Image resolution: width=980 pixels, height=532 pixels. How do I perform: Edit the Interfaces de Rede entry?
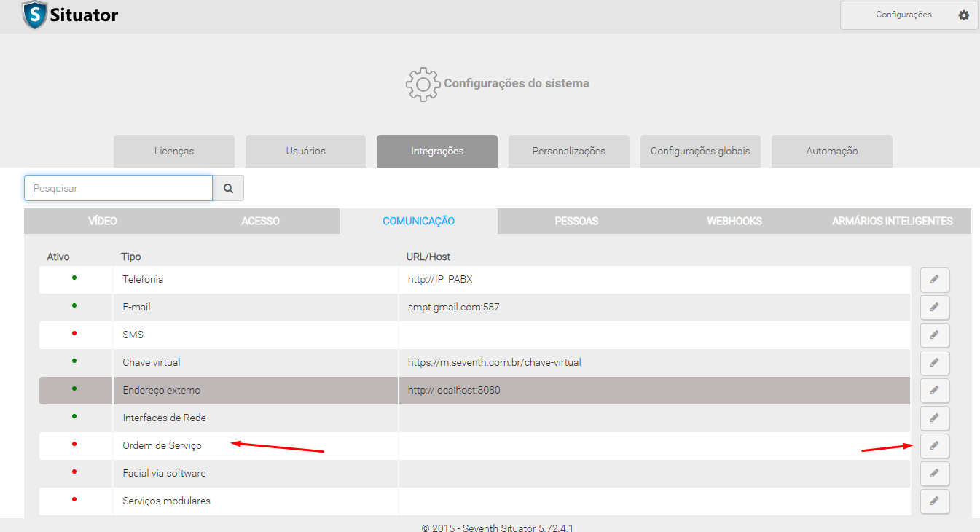(934, 418)
